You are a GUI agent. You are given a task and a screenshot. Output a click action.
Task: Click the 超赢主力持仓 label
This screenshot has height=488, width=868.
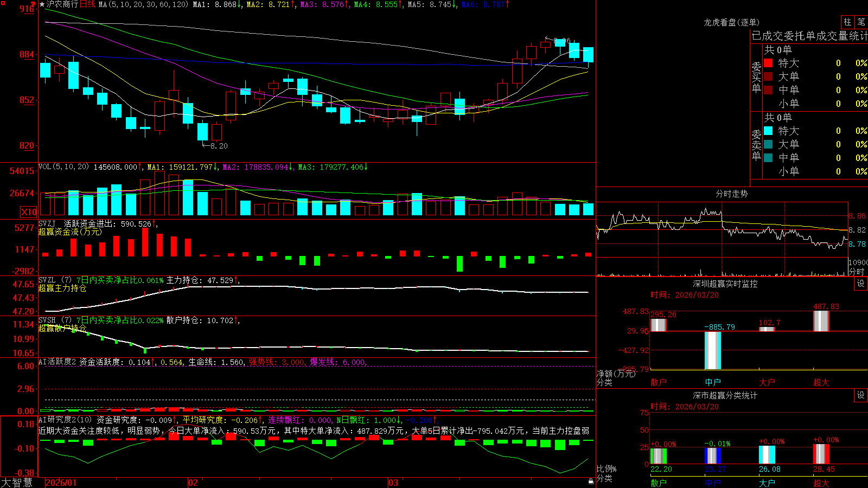pyautogui.click(x=62, y=288)
